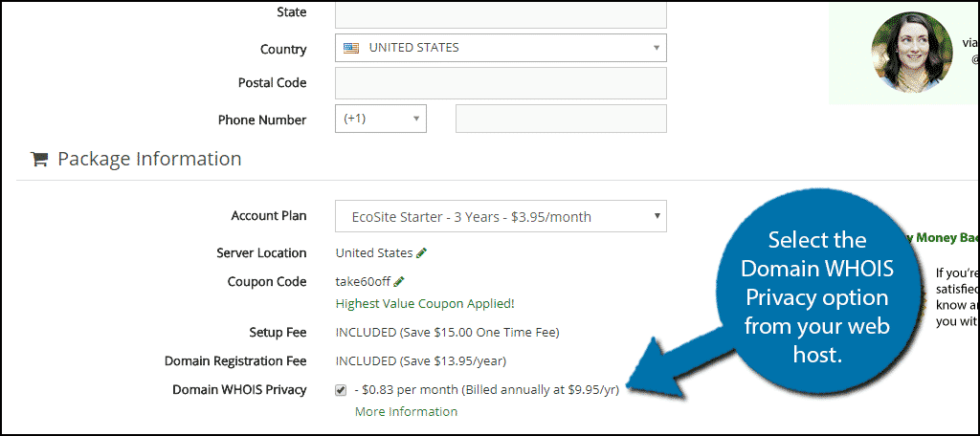Click into the State text field
The height and width of the screenshot is (436, 980).
click(x=501, y=13)
